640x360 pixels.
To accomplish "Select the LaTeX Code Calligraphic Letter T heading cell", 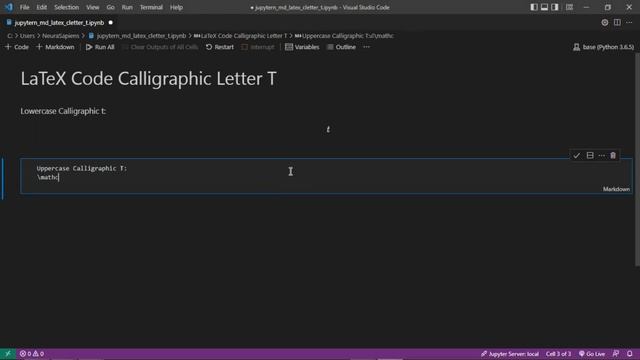I will [149, 79].
